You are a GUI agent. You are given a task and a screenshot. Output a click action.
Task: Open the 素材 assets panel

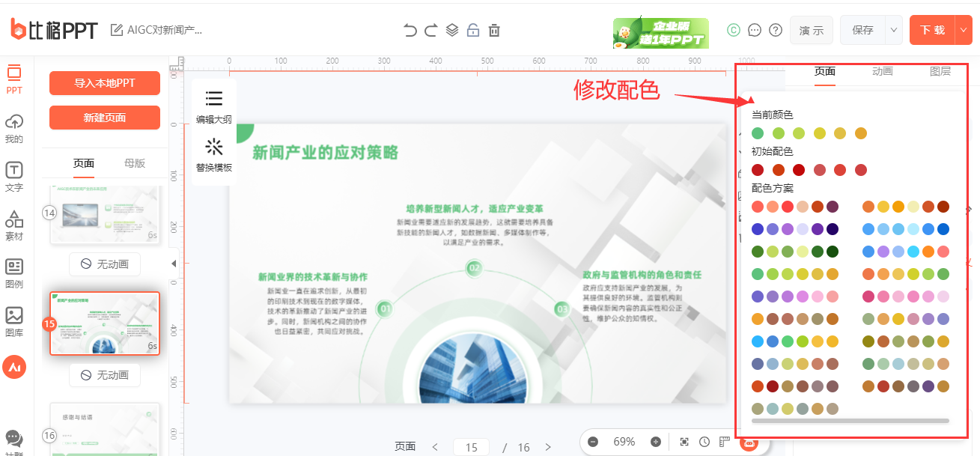click(15, 222)
